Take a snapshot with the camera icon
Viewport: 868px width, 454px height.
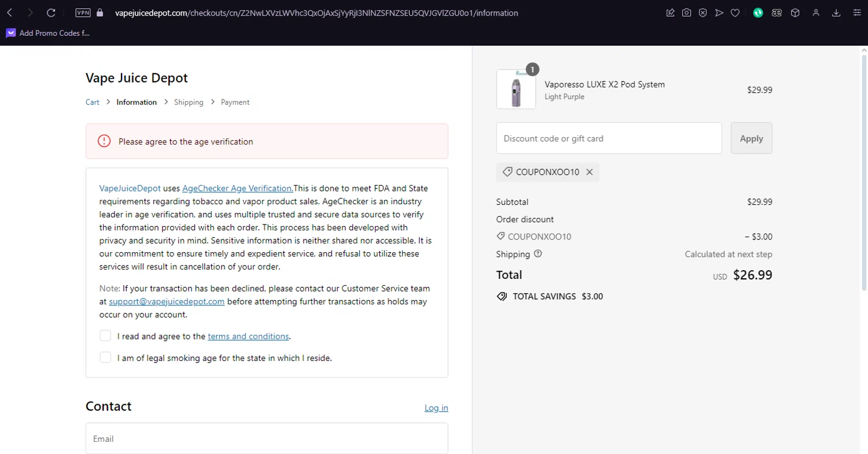(x=686, y=13)
